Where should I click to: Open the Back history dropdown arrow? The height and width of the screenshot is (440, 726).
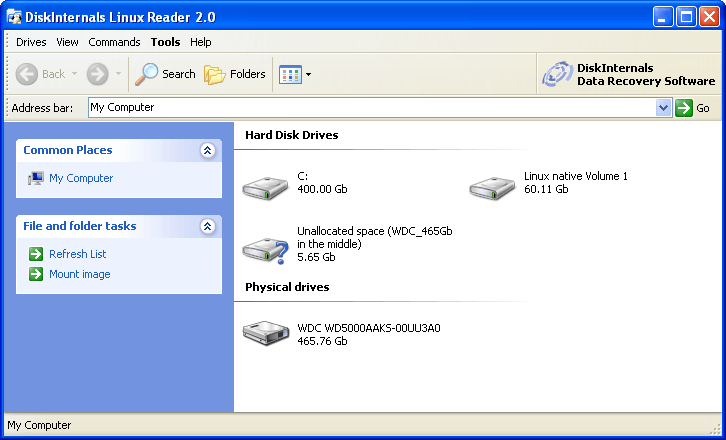click(74, 74)
